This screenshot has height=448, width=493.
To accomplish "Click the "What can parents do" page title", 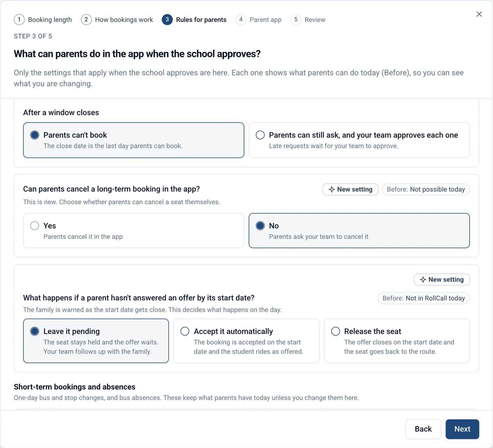I will point(137,54).
